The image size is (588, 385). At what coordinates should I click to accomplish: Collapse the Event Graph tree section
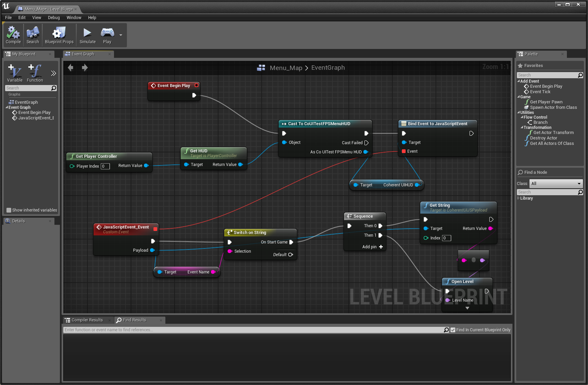coord(7,107)
